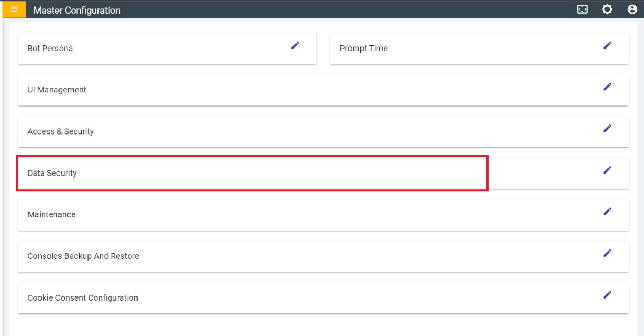Edit Consoles Backup And Restore pencil
This screenshot has width=644, height=336.
click(x=608, y=253)
